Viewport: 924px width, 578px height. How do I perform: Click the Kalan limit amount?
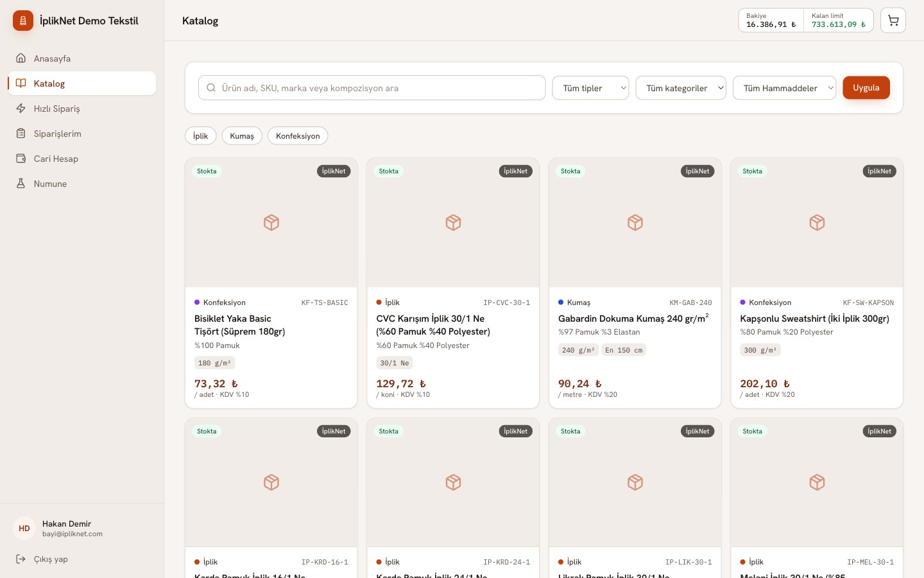839,24
